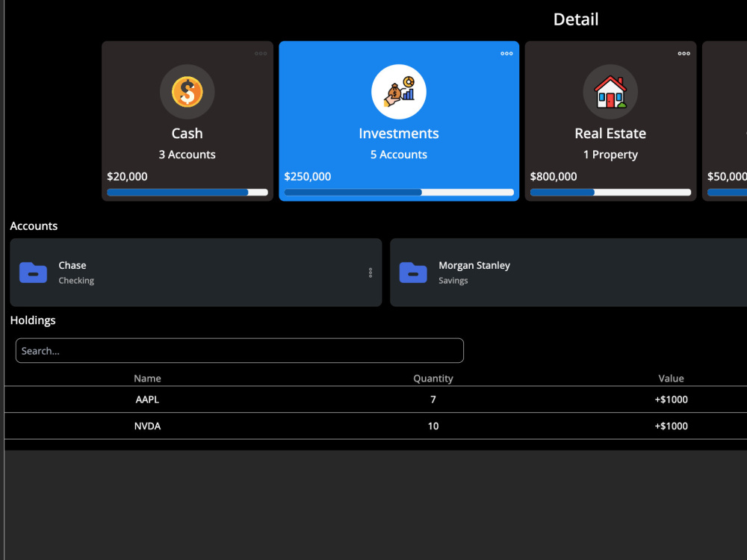Click the 1 Property label
747x560 pixels.
610,155
